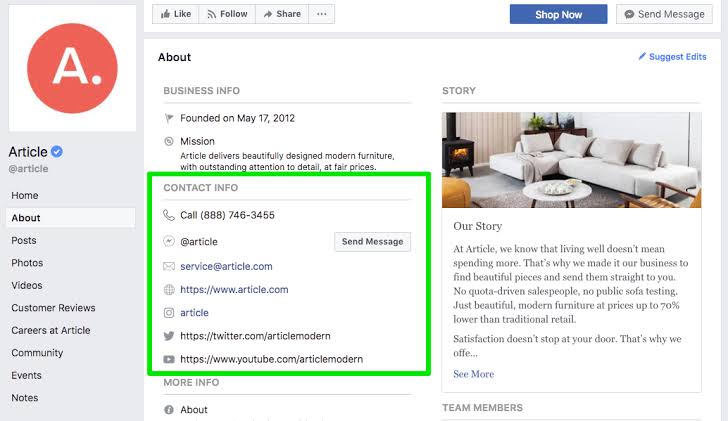Click Founded on May 17, 2012 text

pos(237,118)
